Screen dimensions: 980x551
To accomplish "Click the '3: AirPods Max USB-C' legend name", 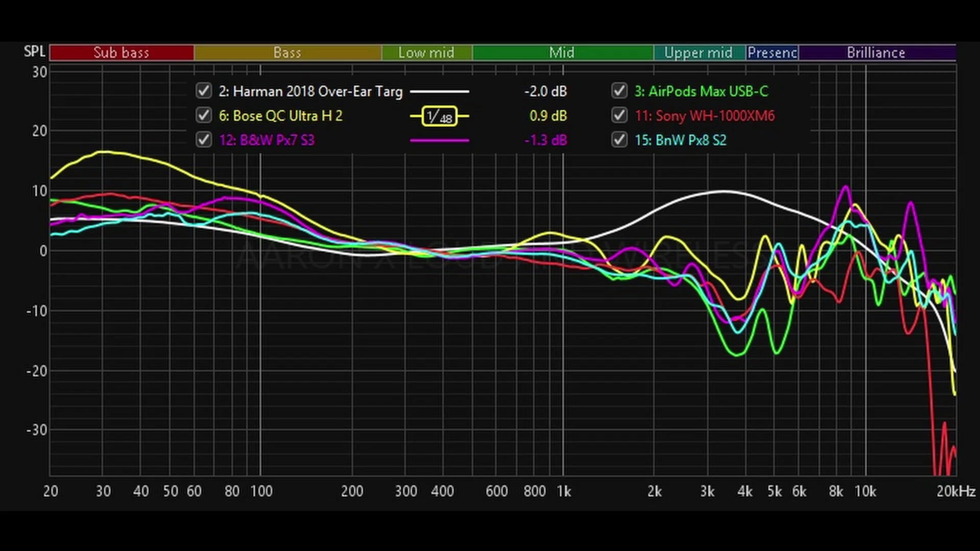I will coord(701,91).
